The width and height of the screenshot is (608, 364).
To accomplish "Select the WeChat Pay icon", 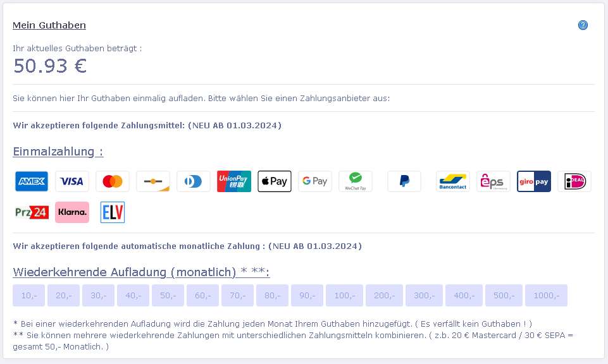I will pyautogui.click(x=356, y=181).
